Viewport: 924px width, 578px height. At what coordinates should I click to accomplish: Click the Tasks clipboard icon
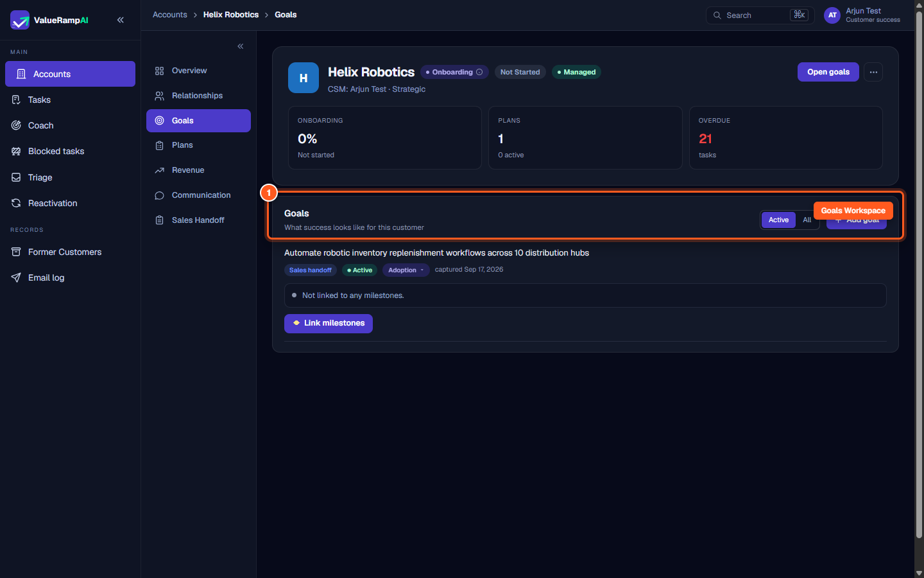(16, 100)
